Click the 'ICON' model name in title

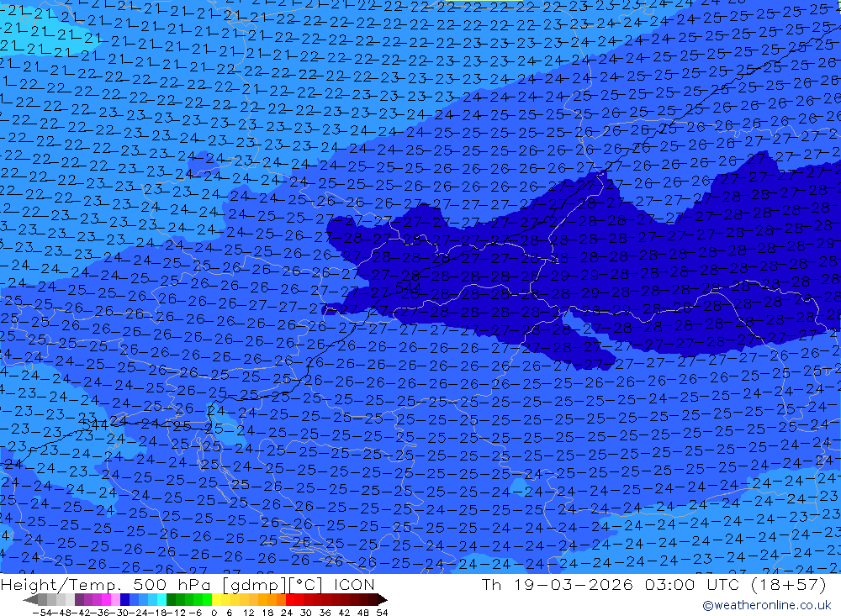354,584
